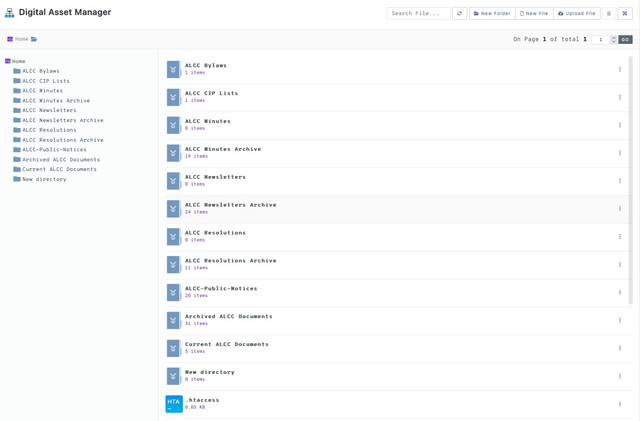Open the kebab menu for .htaccess file
This screenshot has width=640, height=421.
click(620, 404)
